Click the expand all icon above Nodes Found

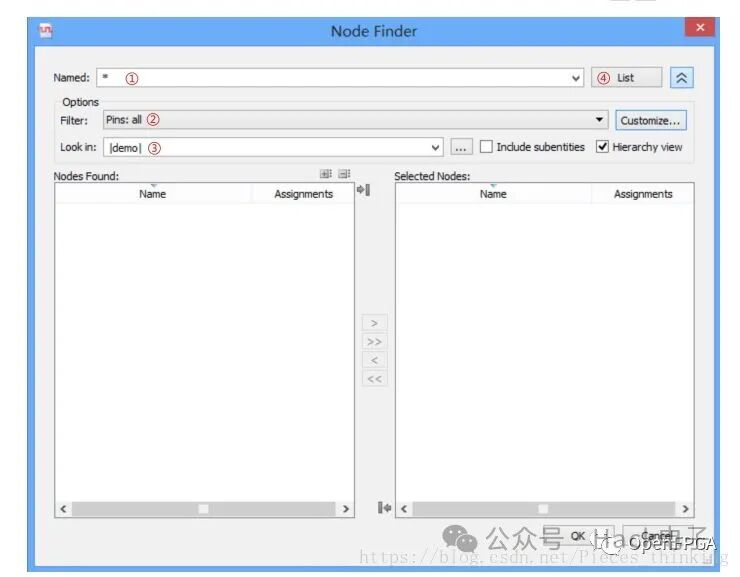[325, 174]
